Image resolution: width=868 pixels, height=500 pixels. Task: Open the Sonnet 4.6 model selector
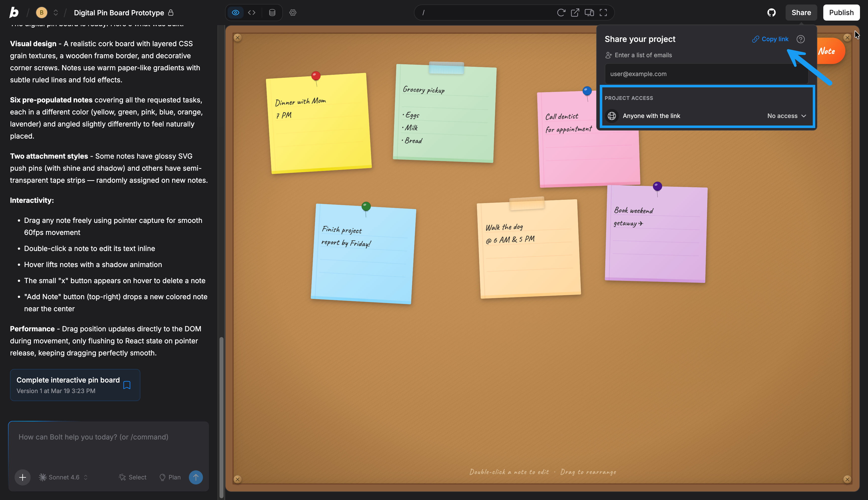tap(64, 477)
